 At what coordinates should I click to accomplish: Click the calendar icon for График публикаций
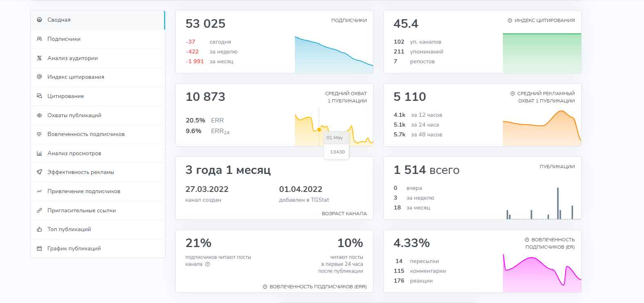[40, 248]
